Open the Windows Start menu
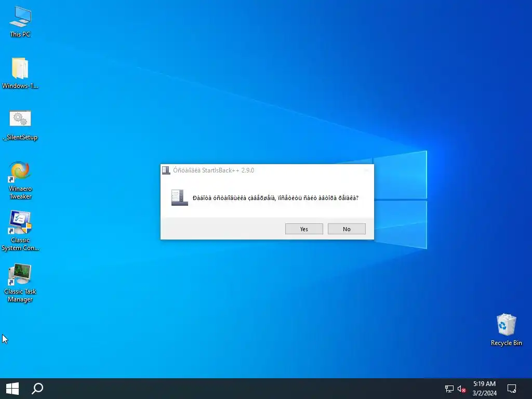532x399 pixels. coord(12,389)
